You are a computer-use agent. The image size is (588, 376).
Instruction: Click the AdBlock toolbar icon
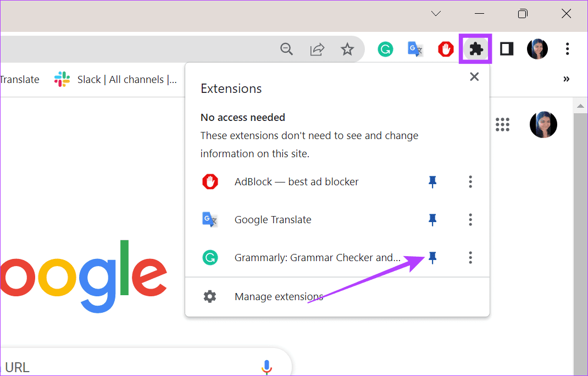coord(446,49)
